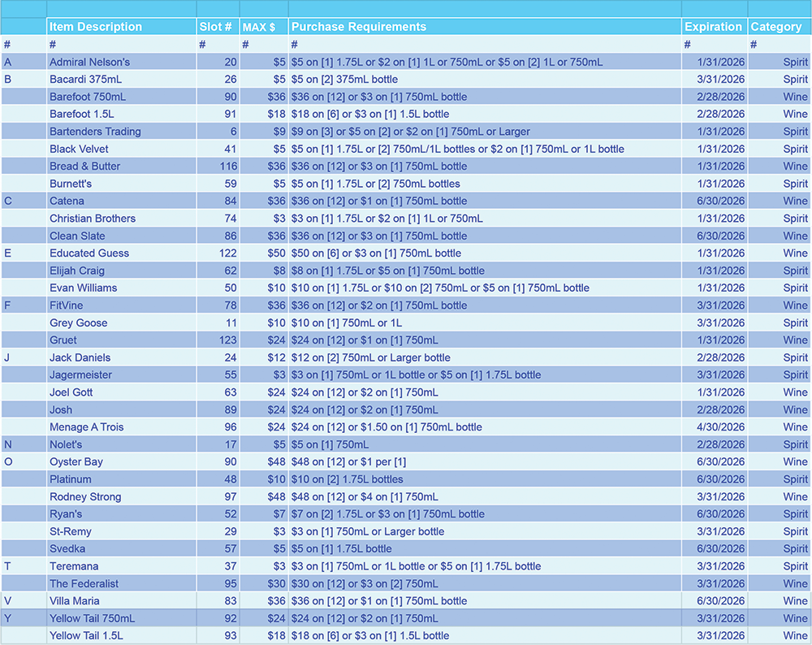
Task: Click the Jack Daniels item description
Action: [80, 357]
